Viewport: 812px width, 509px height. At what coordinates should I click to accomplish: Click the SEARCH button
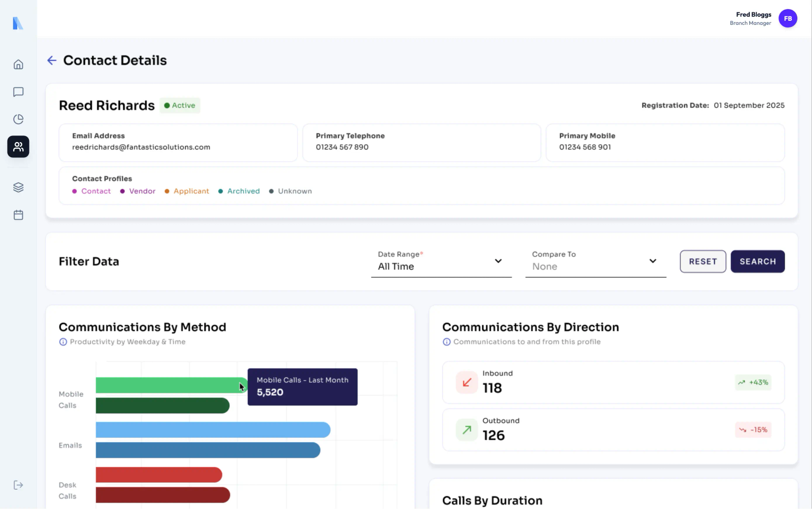click(x=758, y=261)
